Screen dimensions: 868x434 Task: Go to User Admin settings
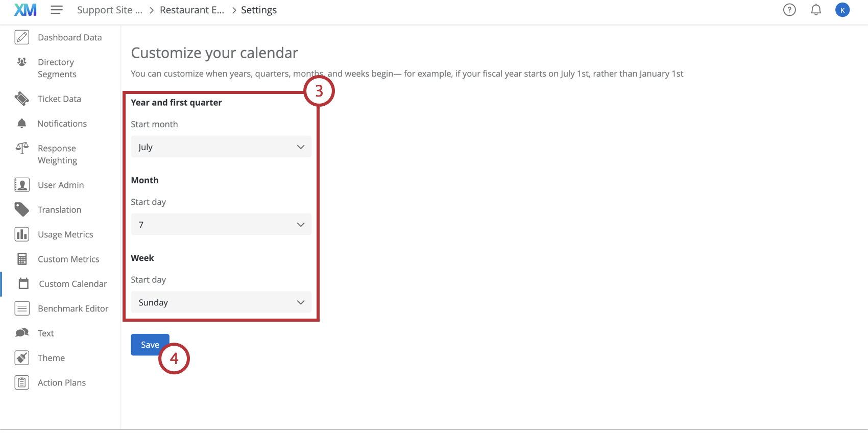[x=61, y=185]
